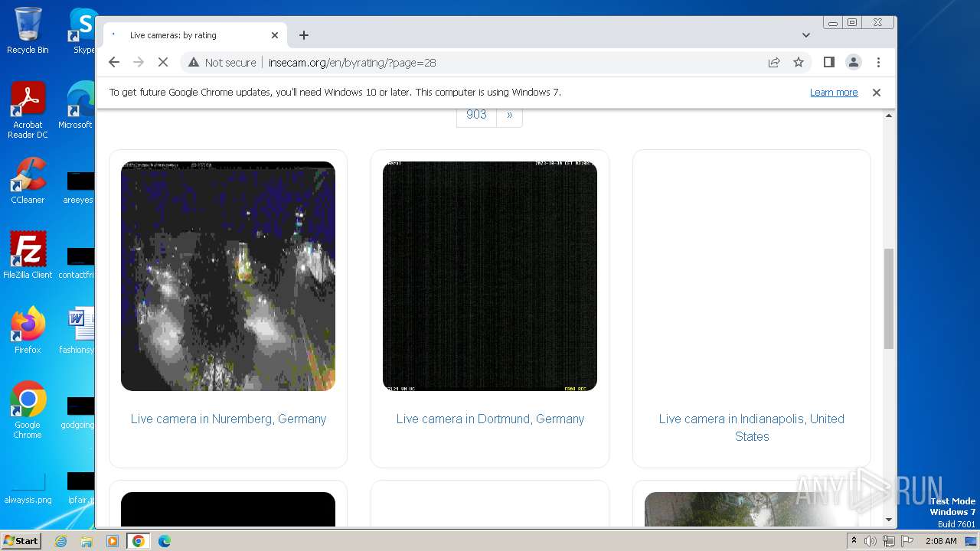Select alwaysis.png desktop file

click(28, 488)
